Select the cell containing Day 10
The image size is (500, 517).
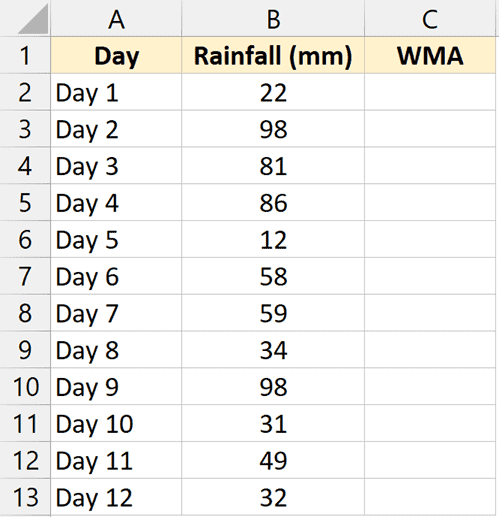[x=116, y=423]
